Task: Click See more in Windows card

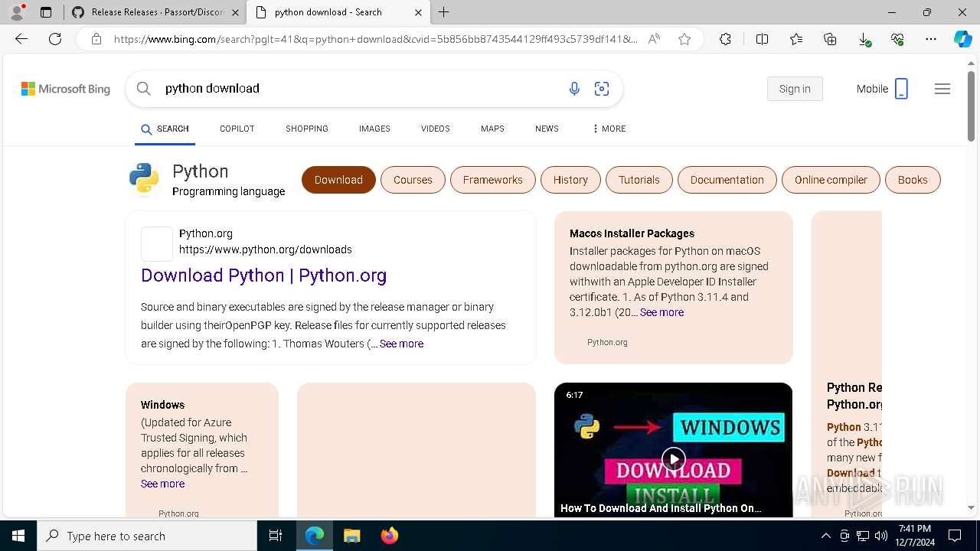Action: 162,484
